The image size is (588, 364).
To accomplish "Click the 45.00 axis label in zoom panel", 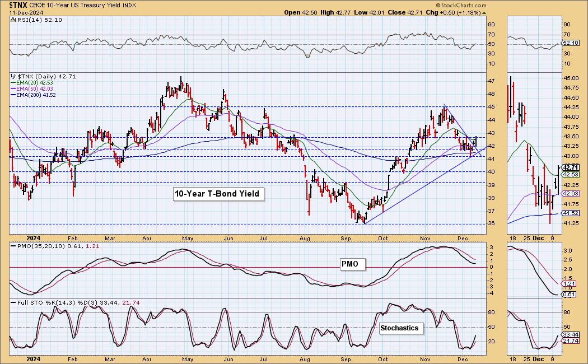I will (571, 78).
